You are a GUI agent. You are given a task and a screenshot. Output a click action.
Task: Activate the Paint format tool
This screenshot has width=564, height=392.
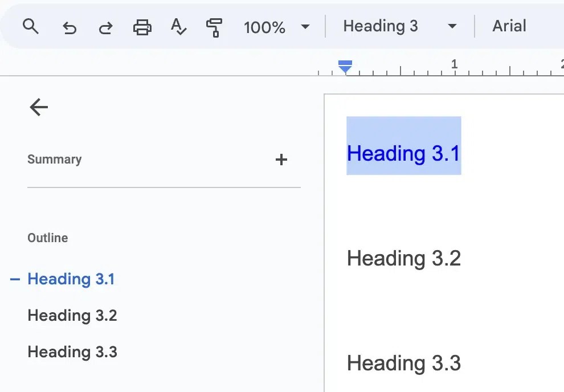click(214, 26)
